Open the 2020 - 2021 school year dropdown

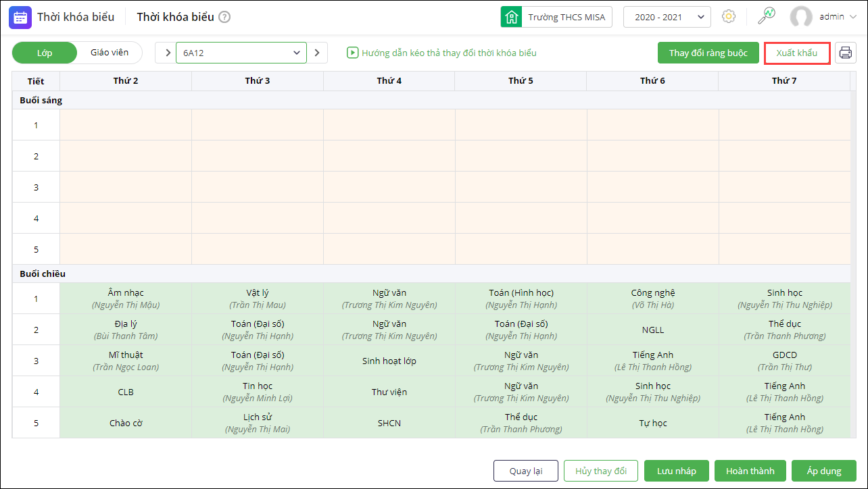click(667, 17)
